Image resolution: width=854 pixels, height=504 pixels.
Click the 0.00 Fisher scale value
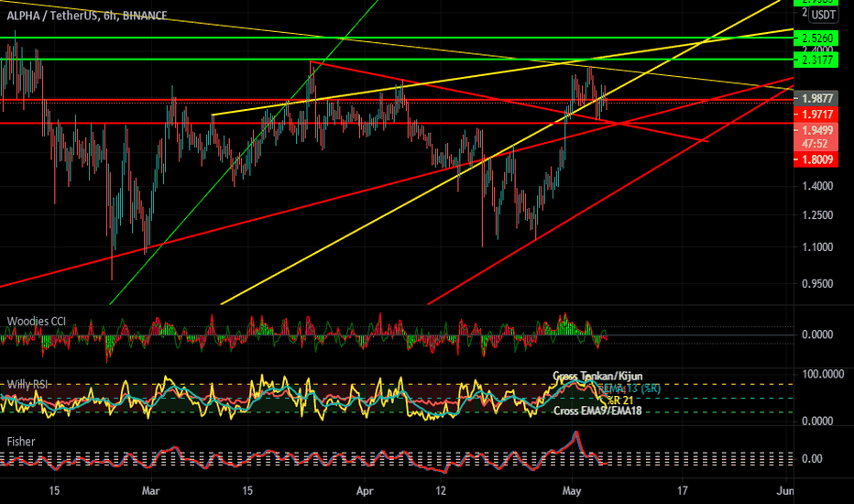[x=812, y=459]
